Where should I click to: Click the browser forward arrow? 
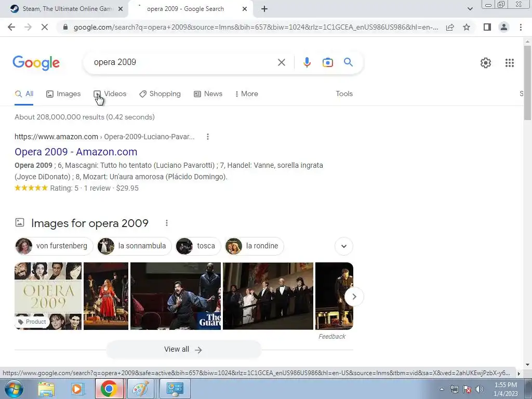tap(28, 27)
